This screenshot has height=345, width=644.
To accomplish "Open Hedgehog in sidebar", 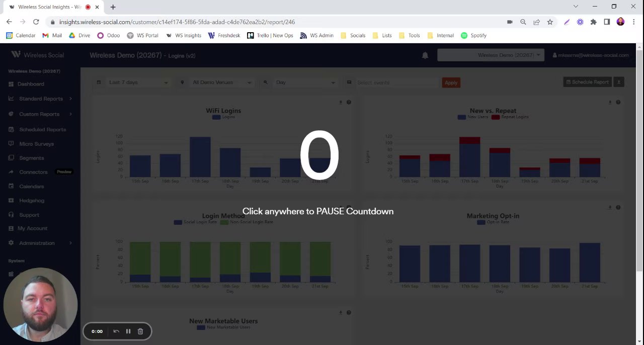I will coord(32,201).
